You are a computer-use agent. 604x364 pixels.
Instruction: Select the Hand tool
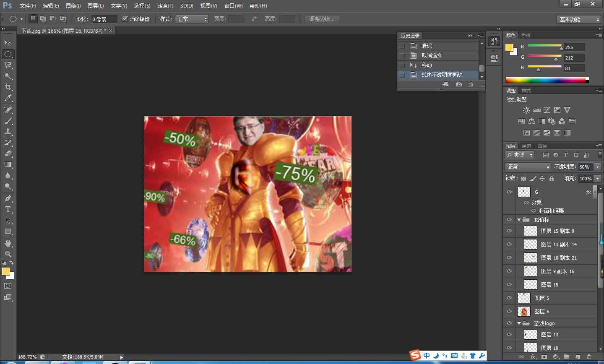point(8,243)
